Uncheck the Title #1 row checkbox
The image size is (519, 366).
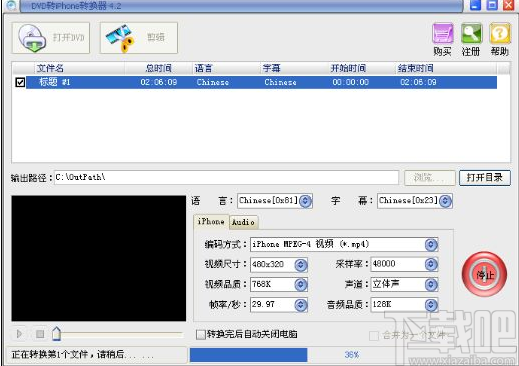click(20, 82)
